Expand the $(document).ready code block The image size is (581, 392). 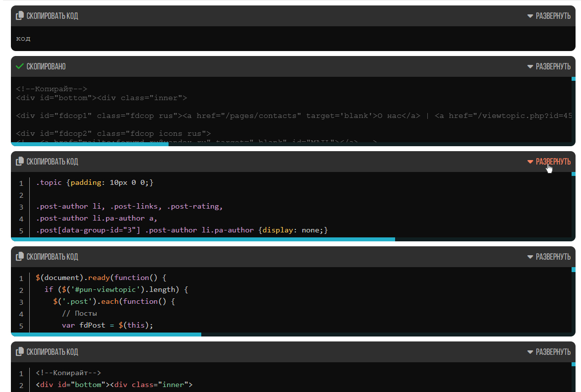[553, 257]
